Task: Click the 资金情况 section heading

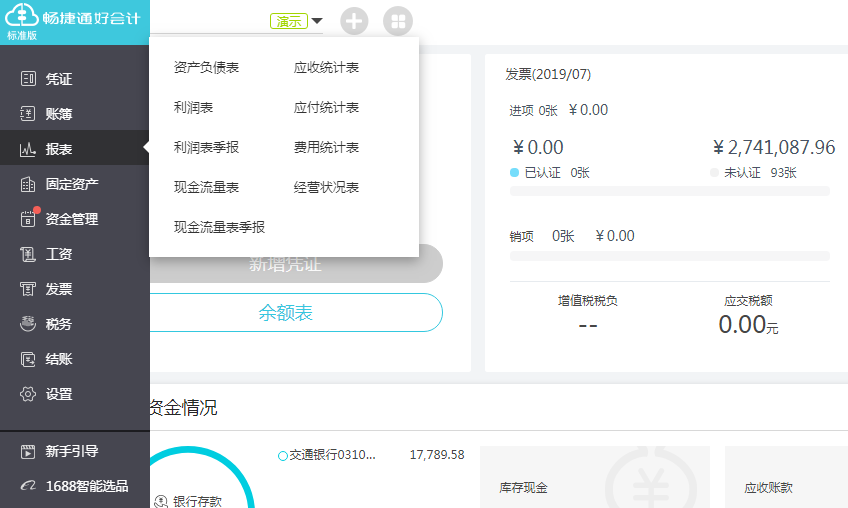Action: (x=183, y=407)
